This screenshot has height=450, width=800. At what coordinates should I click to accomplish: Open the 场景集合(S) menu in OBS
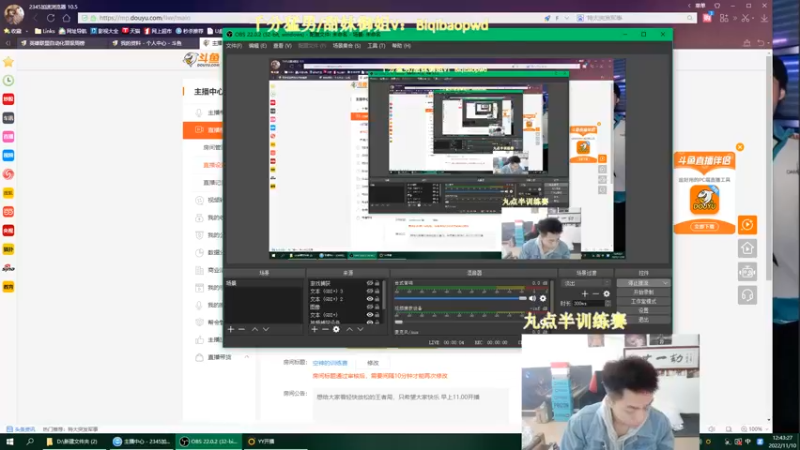[346, 46]
